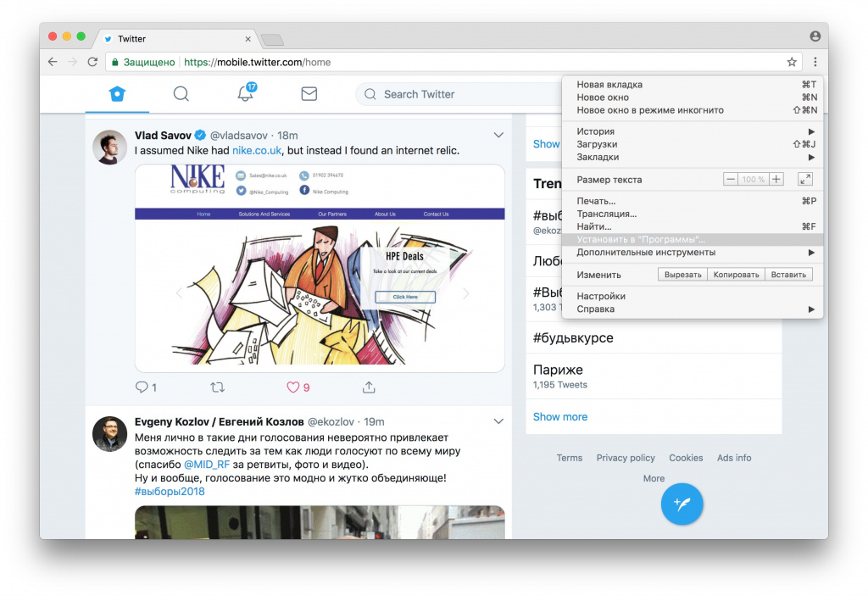The height and width of the screenshot is (596, 868).
Task: Open Twitter search explore icon
Action: [181, 94]
